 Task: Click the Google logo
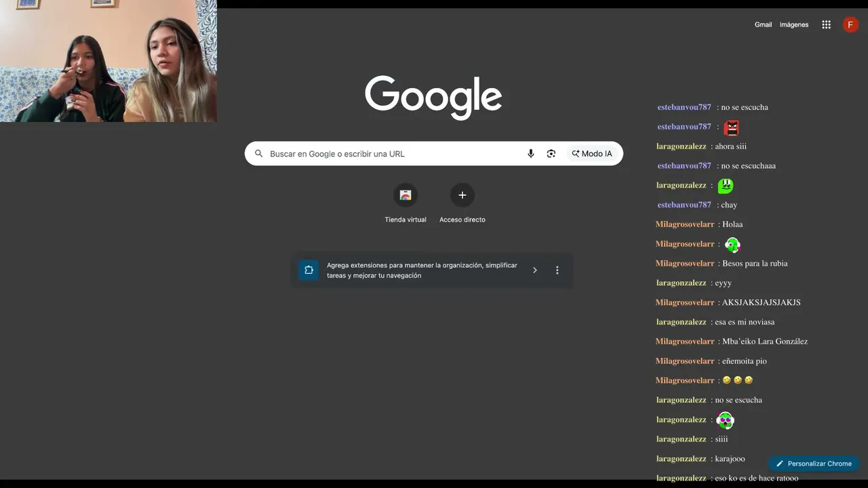click(x=433, y=98)
